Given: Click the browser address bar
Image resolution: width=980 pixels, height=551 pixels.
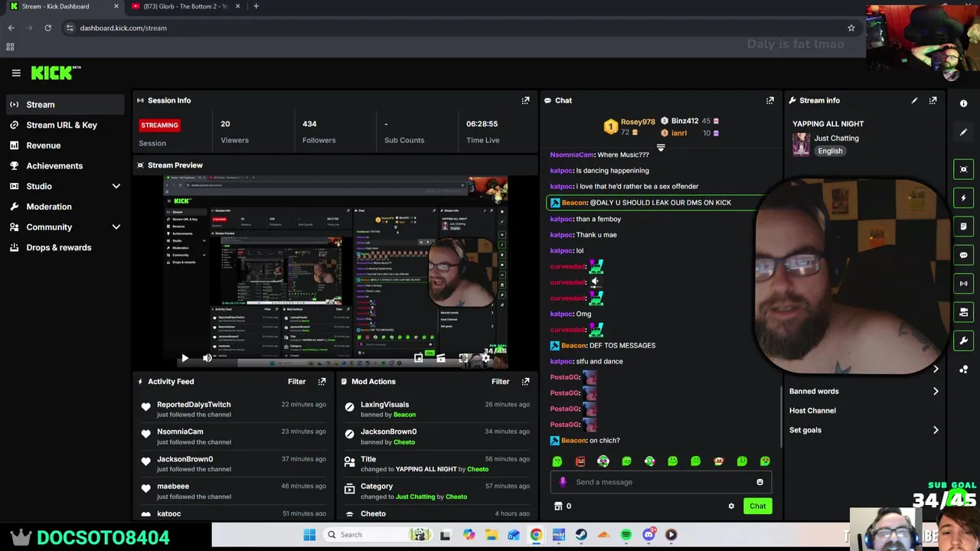Looking at the screenshot, I should coord(459,28).
